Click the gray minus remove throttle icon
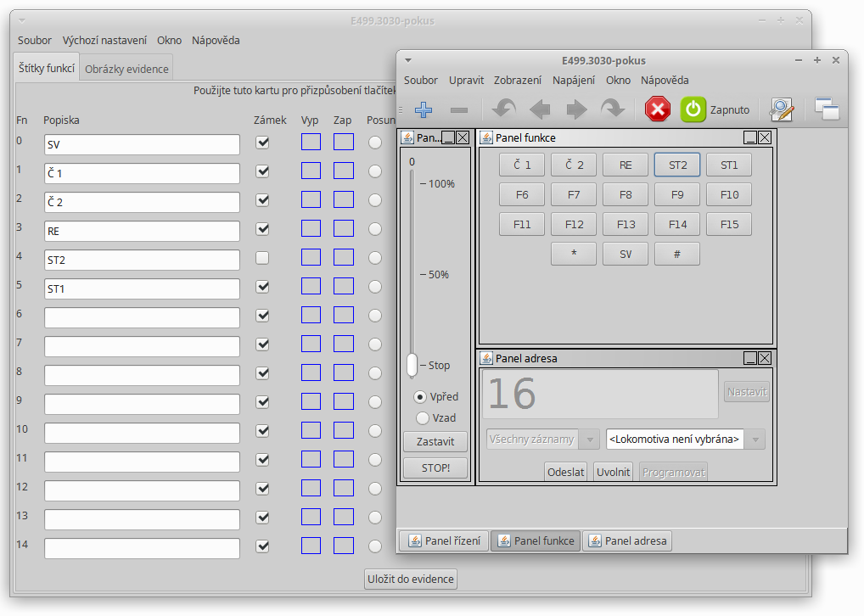The height and width of the screenshot is (616, 864). (458, 109)
